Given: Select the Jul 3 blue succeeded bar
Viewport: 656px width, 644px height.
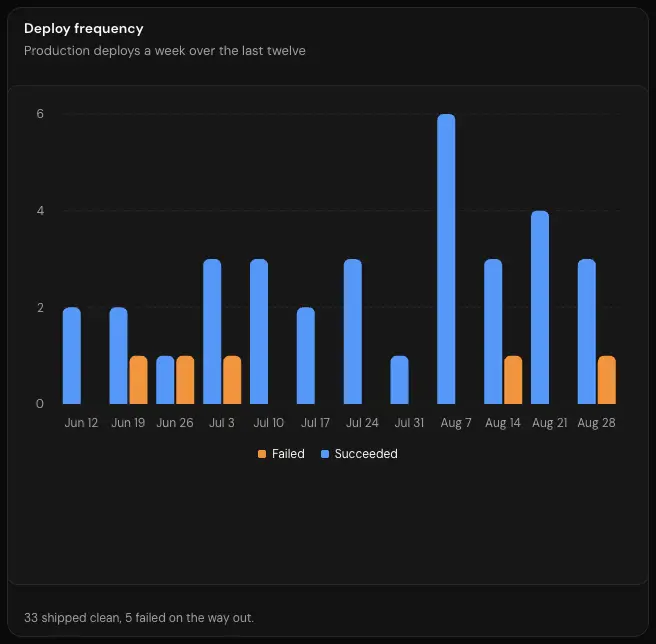Looking at the screenshot, I should [x=212, y=331].
